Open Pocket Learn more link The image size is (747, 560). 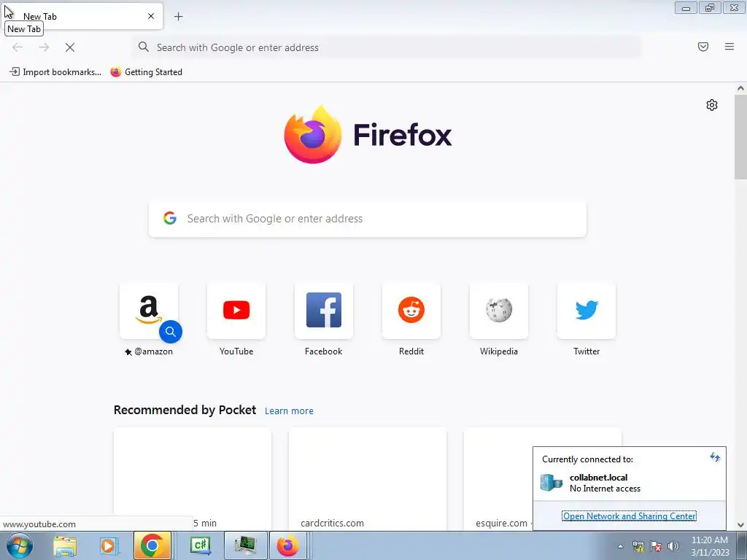[289, 411]
